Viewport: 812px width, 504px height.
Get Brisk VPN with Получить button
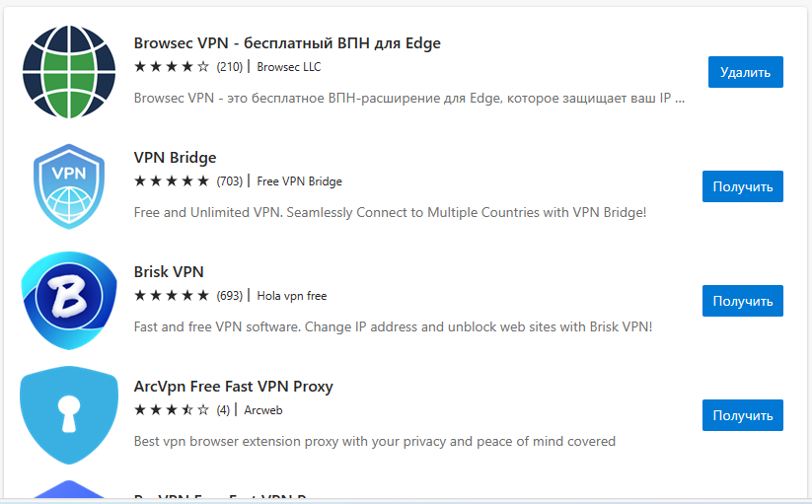(x=743, y=301)
